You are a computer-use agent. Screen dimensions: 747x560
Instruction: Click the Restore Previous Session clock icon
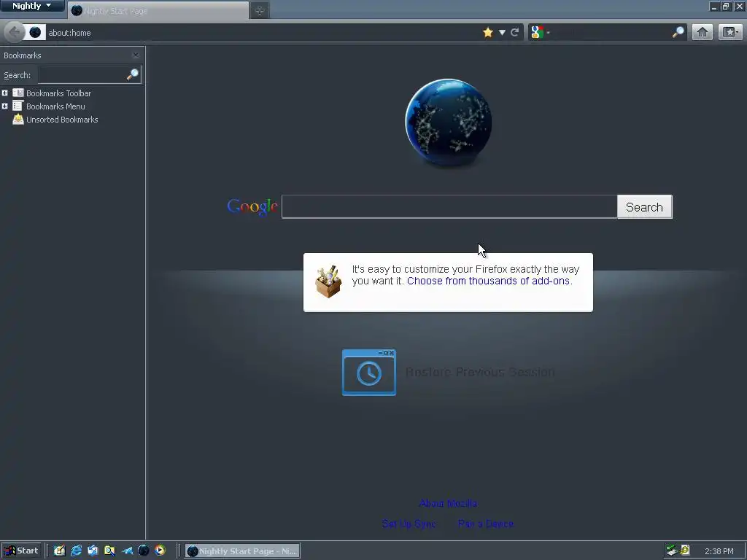[369, 373]
